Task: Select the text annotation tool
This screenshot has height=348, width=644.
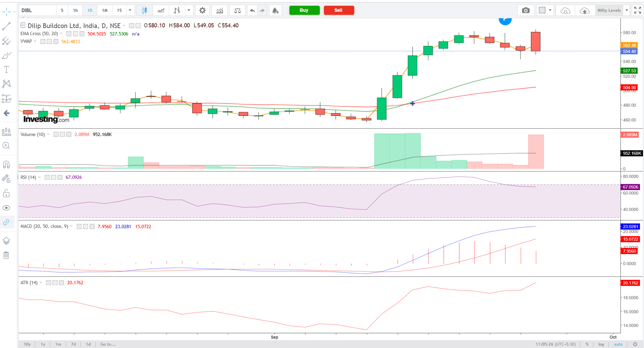Action: point(6,70)
